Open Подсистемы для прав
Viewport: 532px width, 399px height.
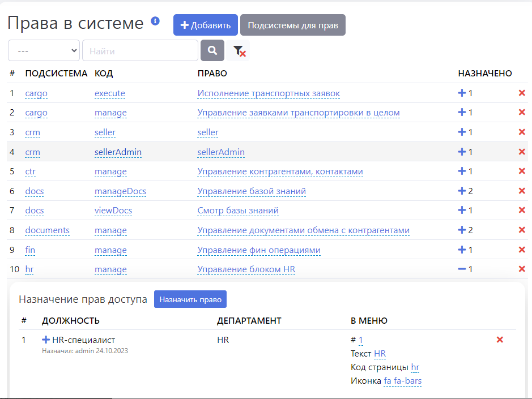[x=292, y=25]
